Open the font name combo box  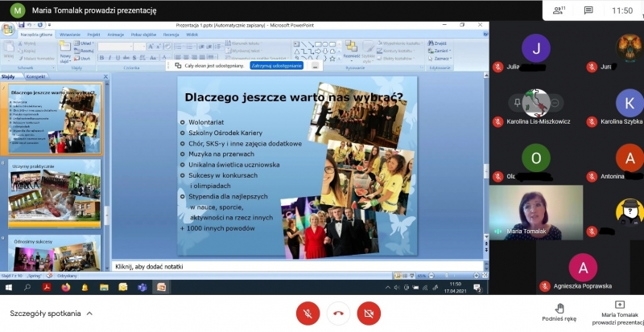coord(115,47)
